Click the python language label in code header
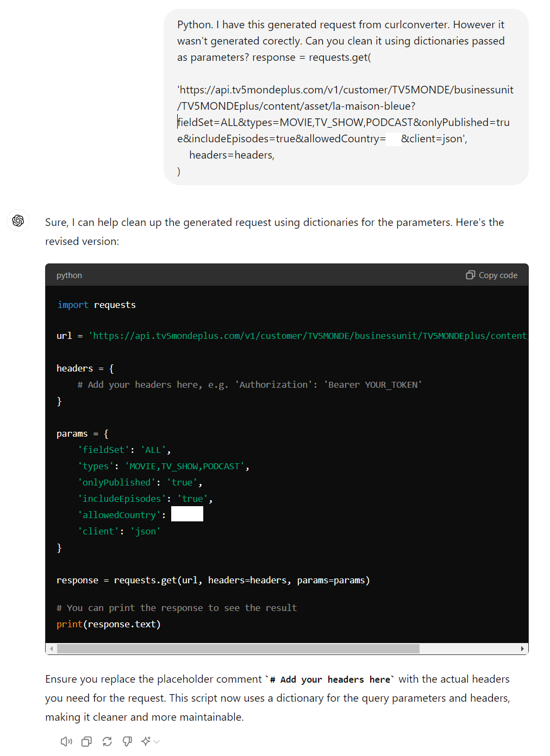550x756 pixels. point(69,275)
